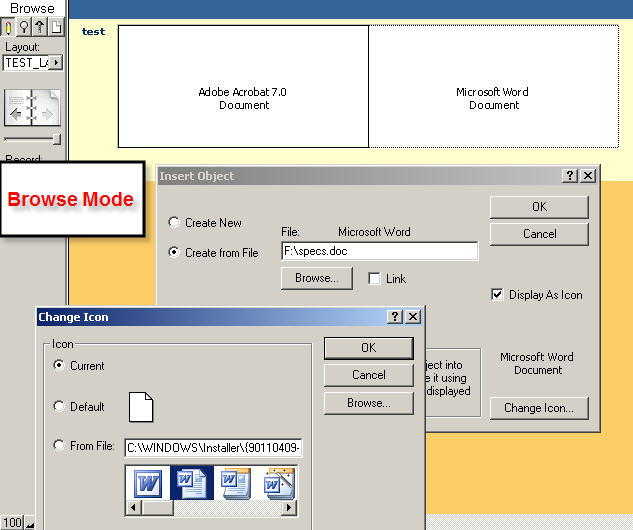
Task: Open the TEST_L layout dropdown menu
Action: [56, 63]
